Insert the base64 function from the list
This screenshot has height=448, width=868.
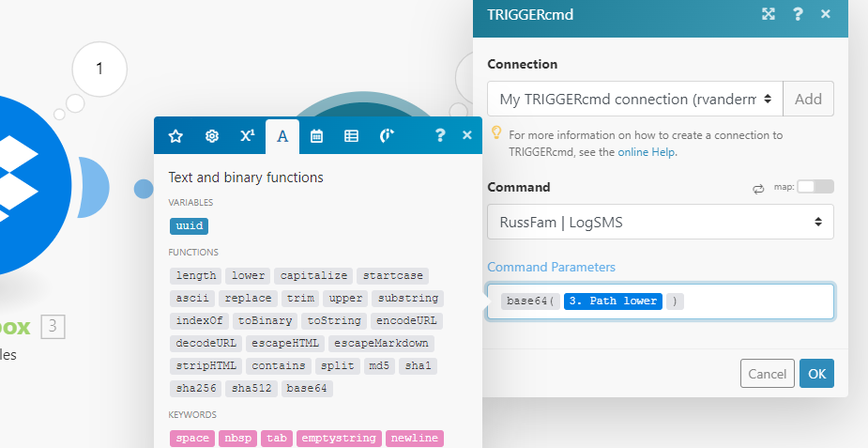pos(307,389)
